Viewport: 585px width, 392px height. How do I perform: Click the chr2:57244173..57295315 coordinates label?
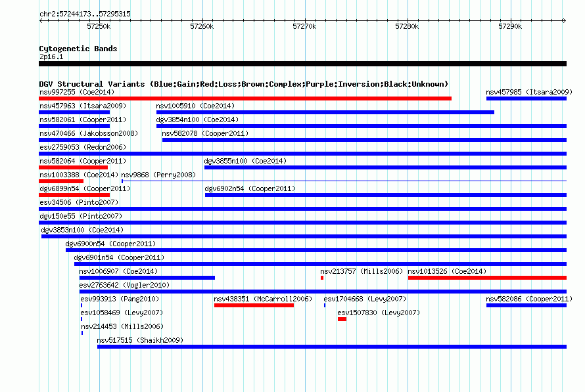85,14
